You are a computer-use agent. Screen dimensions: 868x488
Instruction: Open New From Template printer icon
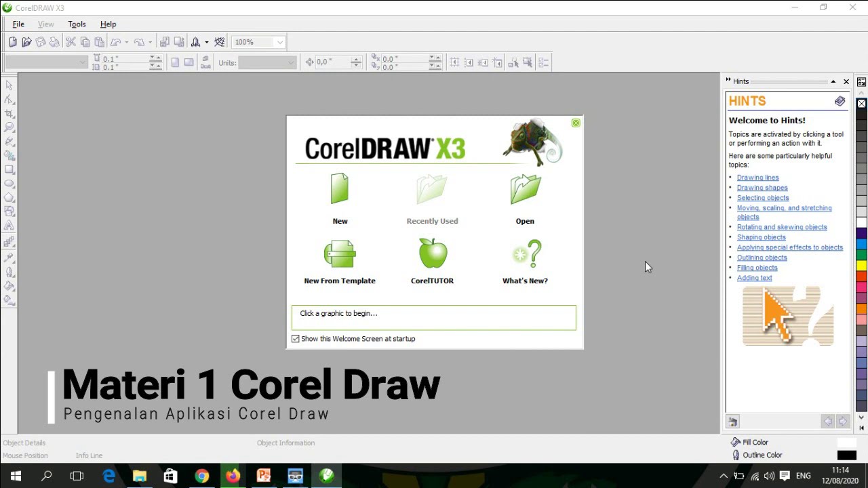(340, 253)
